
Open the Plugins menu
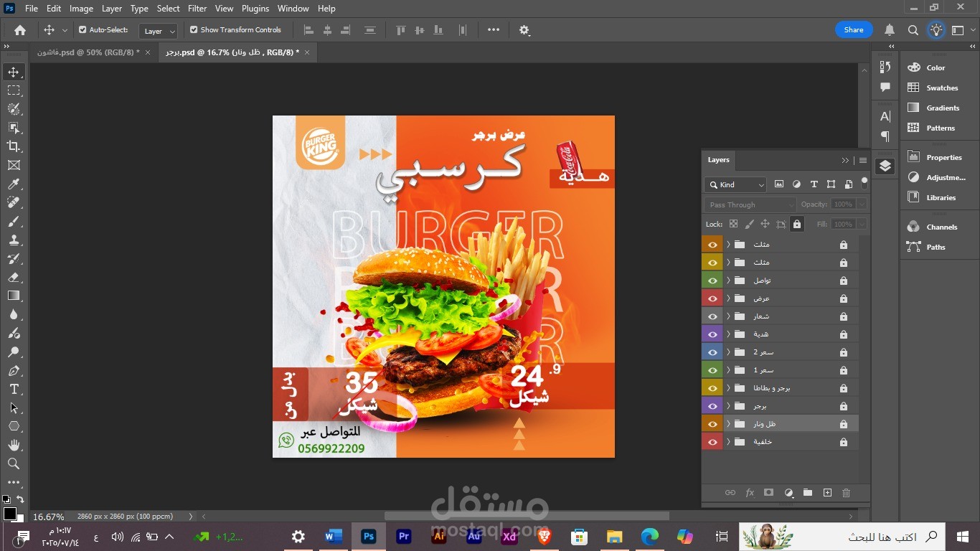(x=255, y=9)
